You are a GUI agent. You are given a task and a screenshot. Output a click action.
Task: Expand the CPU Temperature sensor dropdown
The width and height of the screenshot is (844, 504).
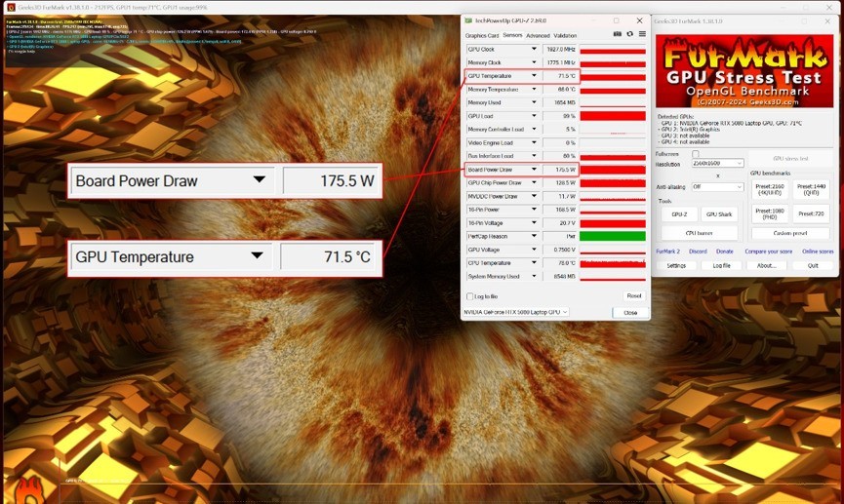pyautogui.click(x=534, y=263)
